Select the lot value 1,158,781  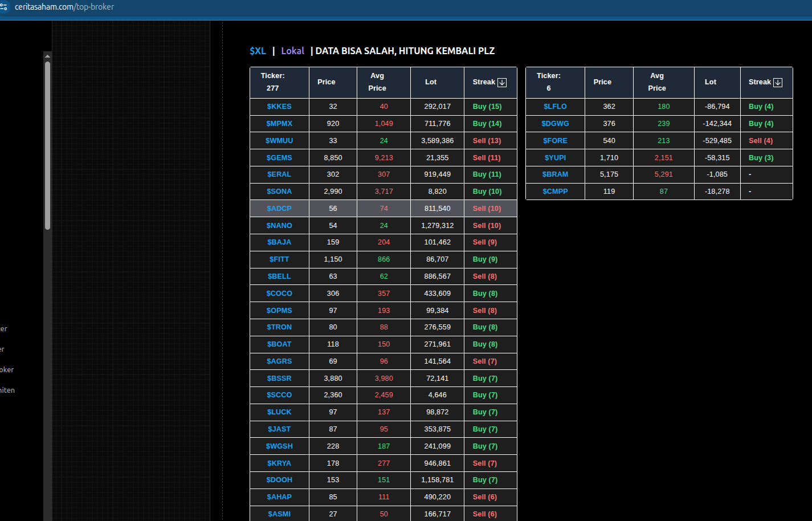[x=438, y=480]
